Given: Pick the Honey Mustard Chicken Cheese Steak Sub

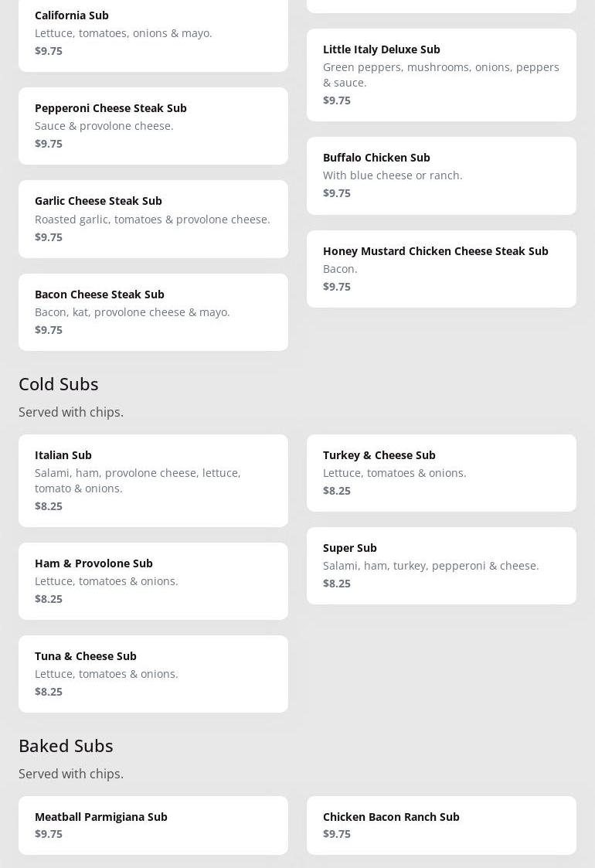Looking at the screenshot, I should pos(441,269).
